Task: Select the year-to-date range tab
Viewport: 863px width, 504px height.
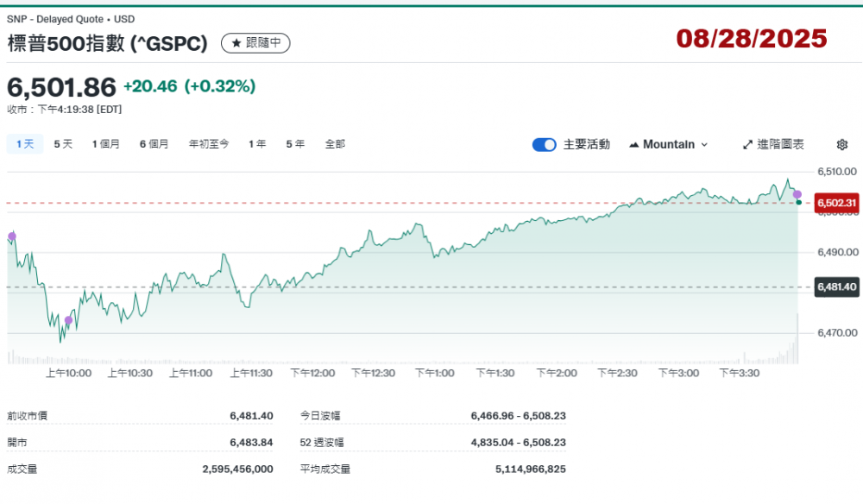Action: click(x=209, y=144)
